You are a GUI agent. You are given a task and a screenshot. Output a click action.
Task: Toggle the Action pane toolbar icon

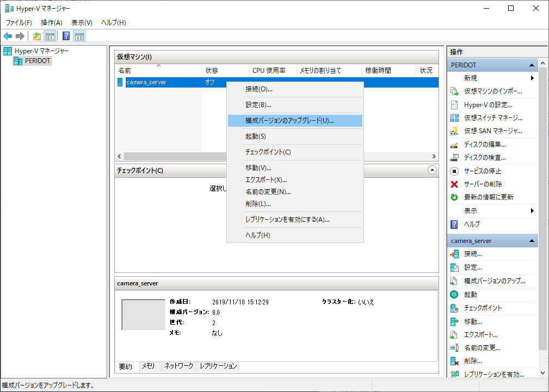tap(79, 36)
